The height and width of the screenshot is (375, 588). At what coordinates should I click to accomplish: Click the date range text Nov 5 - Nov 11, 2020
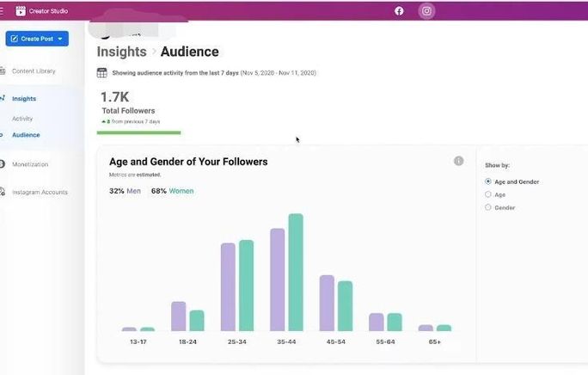tap(278, 73)
